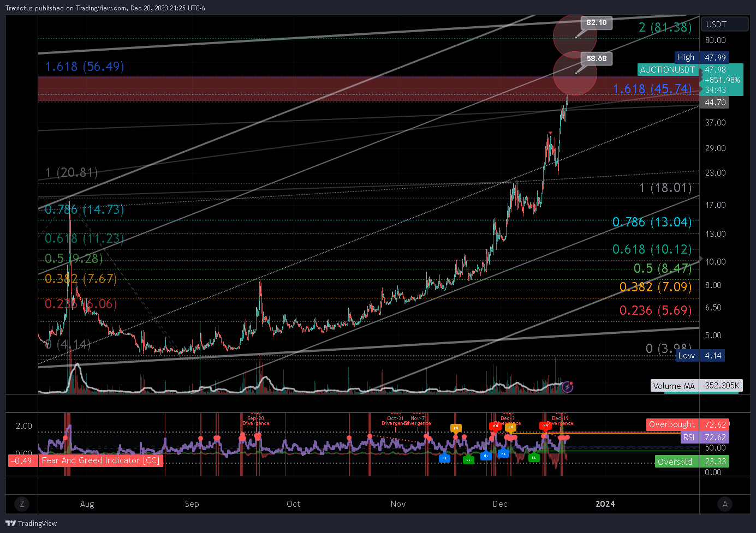Click the Sep label on the time axis
The width and height of the screenshot is (756, 533).
(x=192, y=504)
